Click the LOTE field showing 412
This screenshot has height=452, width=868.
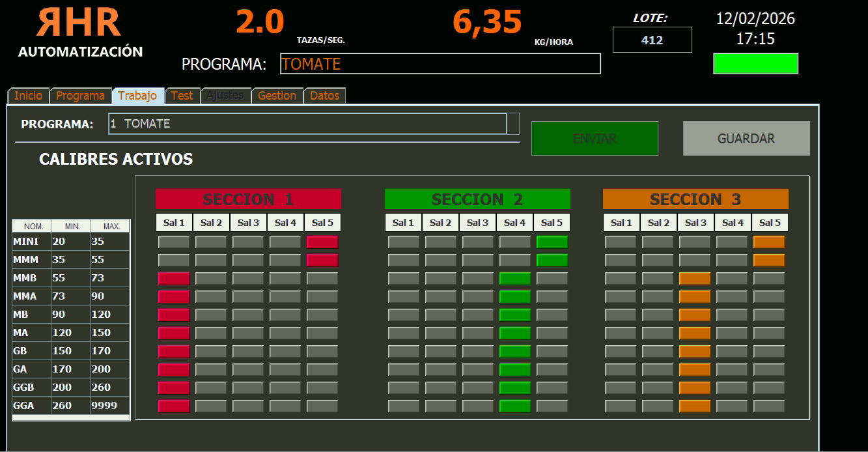[652, 40]
